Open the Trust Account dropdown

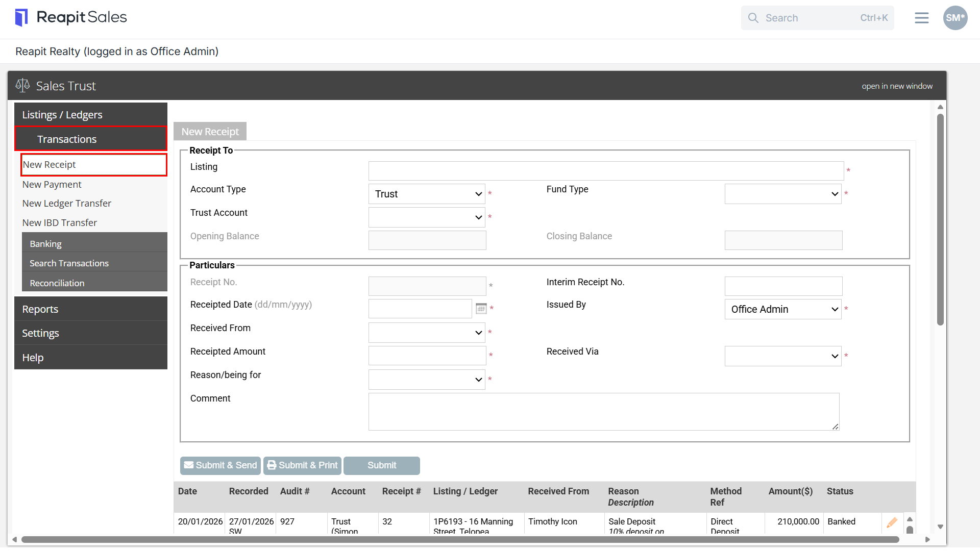(x=427, y=217)
